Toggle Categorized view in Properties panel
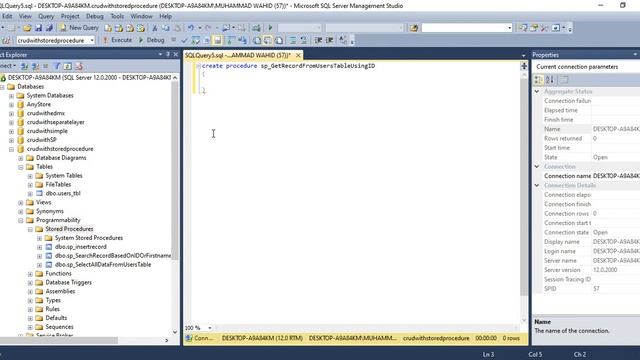Screen dimensions: 640x360 [539, 80]
